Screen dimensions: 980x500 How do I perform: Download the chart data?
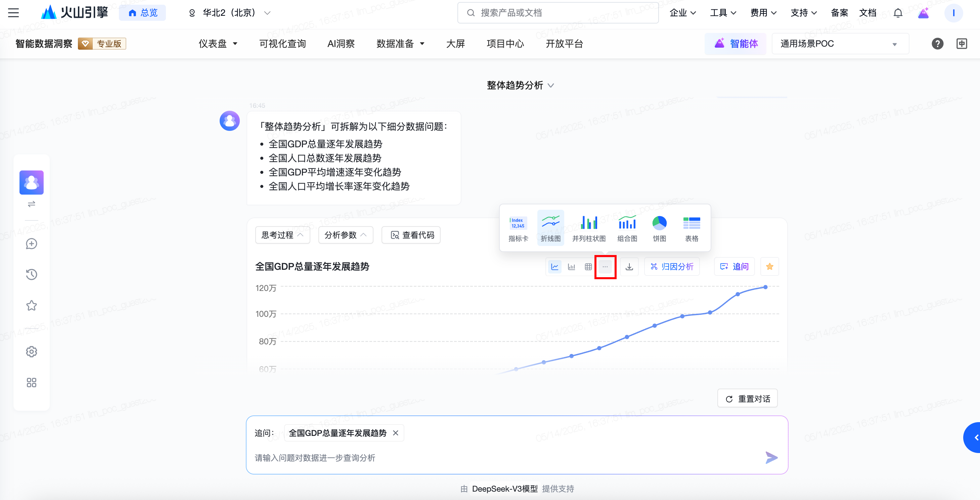pyautogui.click(x=629, y=266)
